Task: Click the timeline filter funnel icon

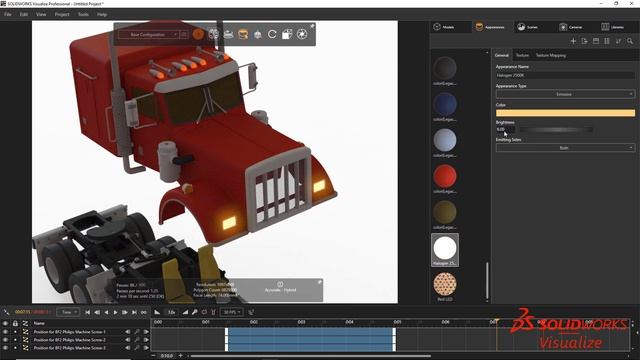Action: tap(213, 312)
